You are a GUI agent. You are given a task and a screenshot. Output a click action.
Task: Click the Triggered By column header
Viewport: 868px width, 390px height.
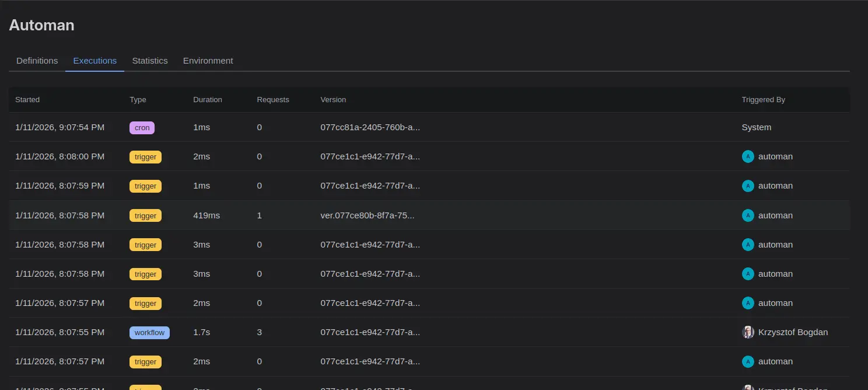click(763, 100)
